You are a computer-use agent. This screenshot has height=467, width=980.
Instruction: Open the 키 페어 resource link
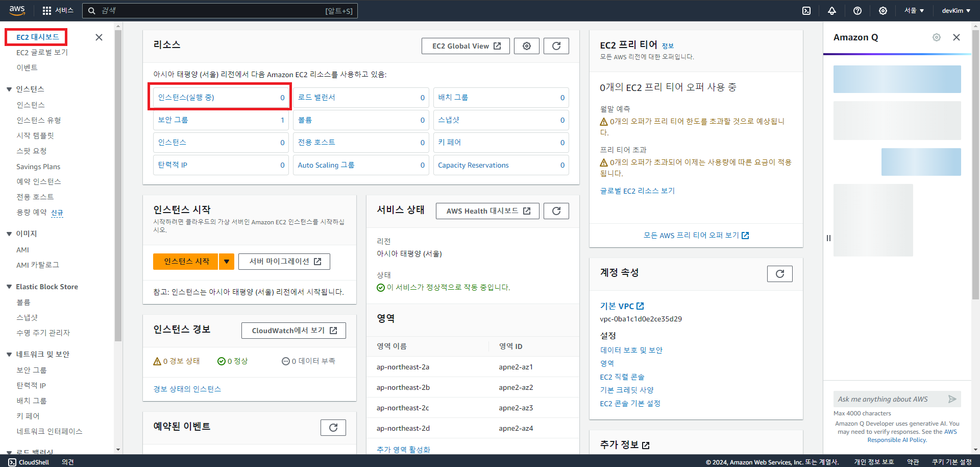point(450,143)
